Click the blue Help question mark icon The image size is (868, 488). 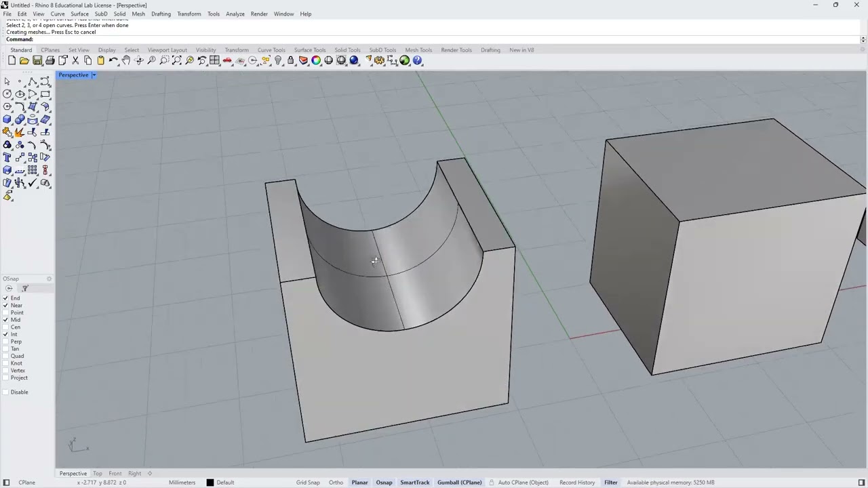[x=418, y=60]
